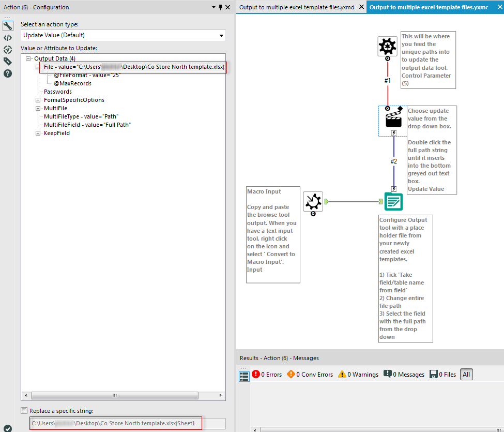The height and width of the screenshot is (432, 504).
Task: Select connection labeled #1
Action: pyautogui.click(x=388, y=80)
